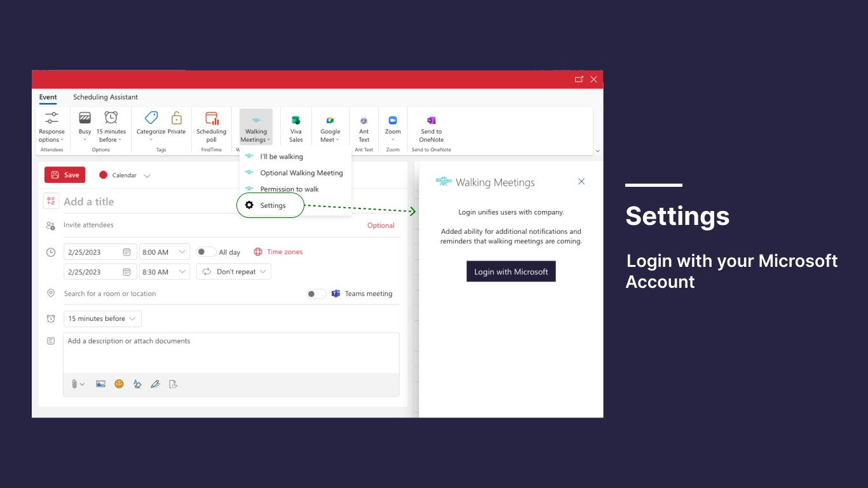Mark event Private with lock icon
The height and width of the screenshot is (488, 868).
click(x=177, y=118)
